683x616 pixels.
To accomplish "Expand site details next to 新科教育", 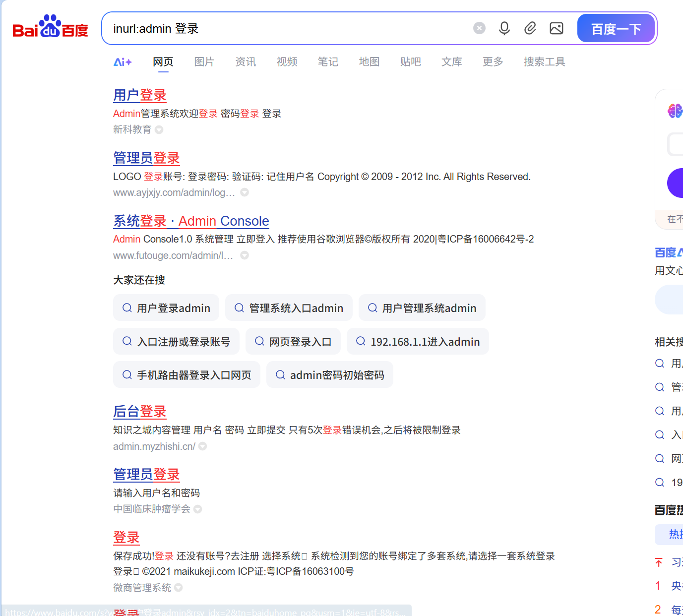I will coord(159,129).
